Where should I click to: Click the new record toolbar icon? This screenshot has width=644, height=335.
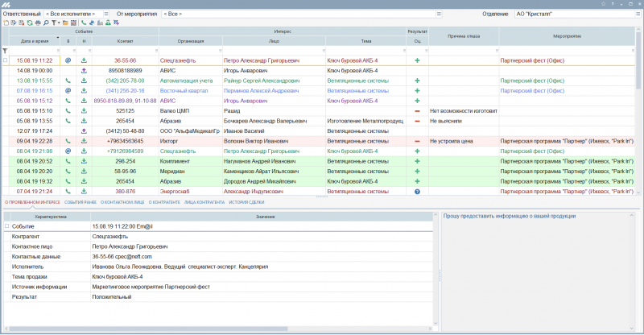tap(6, 23)
